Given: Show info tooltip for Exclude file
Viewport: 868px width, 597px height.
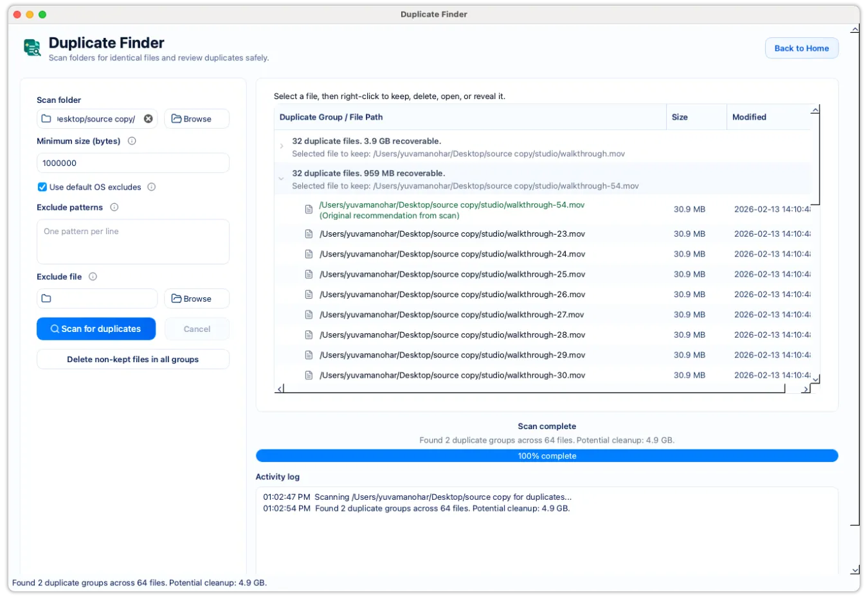Looking at the screenshot, I should point(93,277).
